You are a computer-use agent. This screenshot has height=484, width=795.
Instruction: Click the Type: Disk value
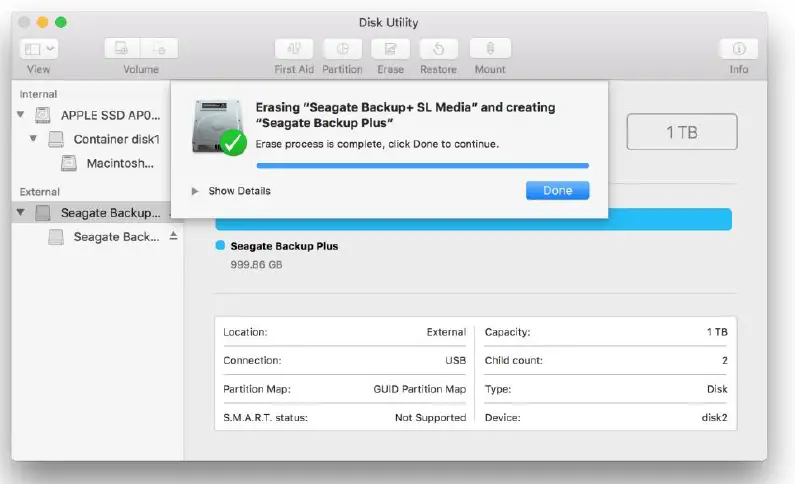click(717, 389)
